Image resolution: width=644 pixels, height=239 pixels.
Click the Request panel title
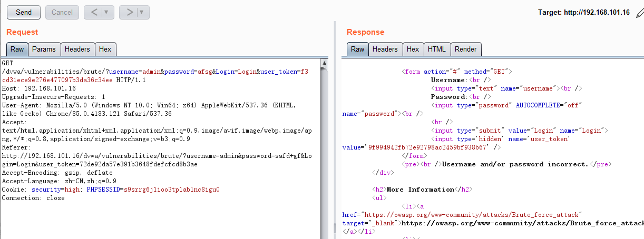click(22, 32)
